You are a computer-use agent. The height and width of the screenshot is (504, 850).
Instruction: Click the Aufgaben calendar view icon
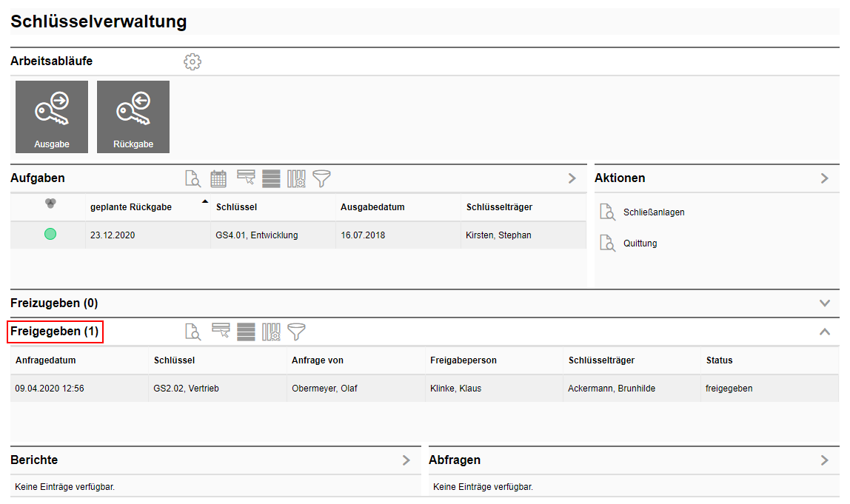(218, 179)
